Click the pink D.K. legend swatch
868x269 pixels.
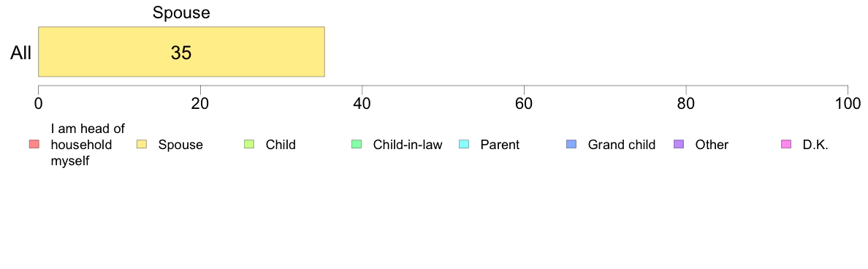pyautogui.click(x=786, y=145)
